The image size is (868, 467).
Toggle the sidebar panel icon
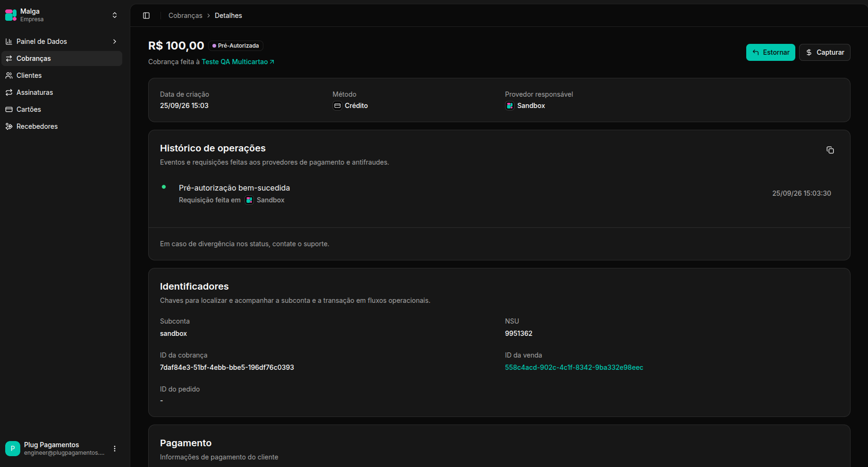coord(146,16)
